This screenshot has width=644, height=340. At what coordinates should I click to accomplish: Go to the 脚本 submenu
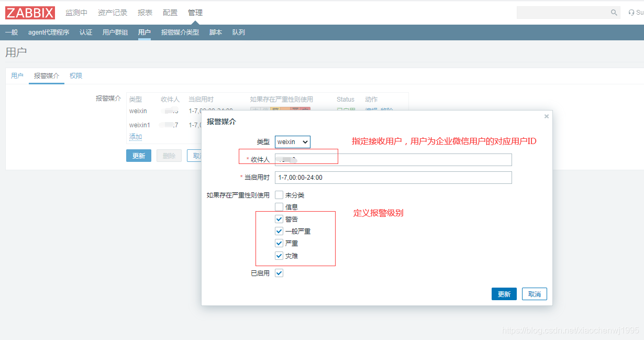[x=216, y=32]
